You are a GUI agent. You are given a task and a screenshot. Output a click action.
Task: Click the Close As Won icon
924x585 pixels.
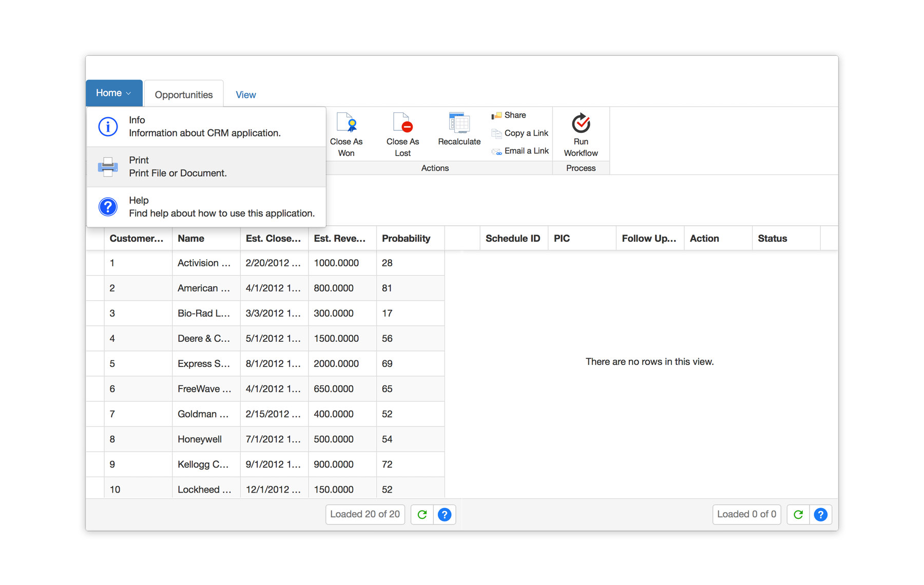click(346, 124)
